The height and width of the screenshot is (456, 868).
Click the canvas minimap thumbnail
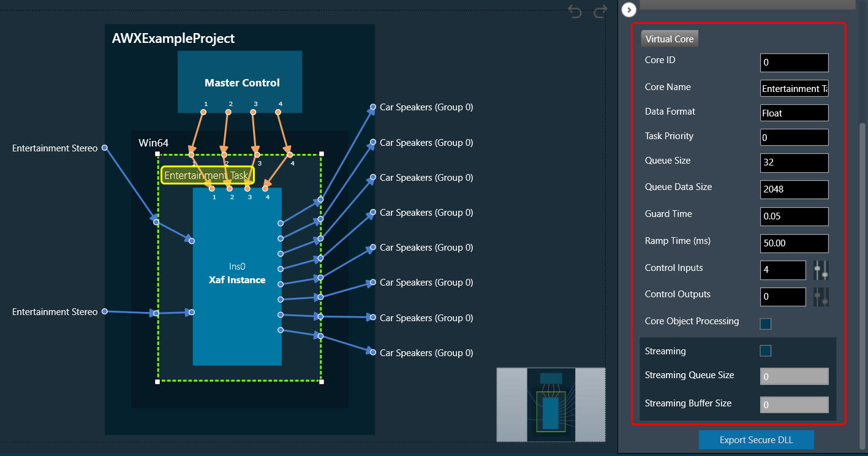[x=550, y=404]
